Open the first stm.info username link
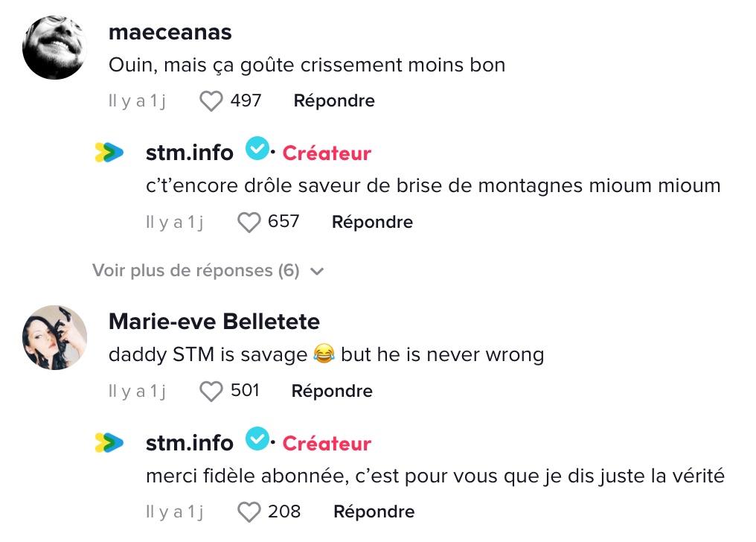756x542 pixels. 190,153
